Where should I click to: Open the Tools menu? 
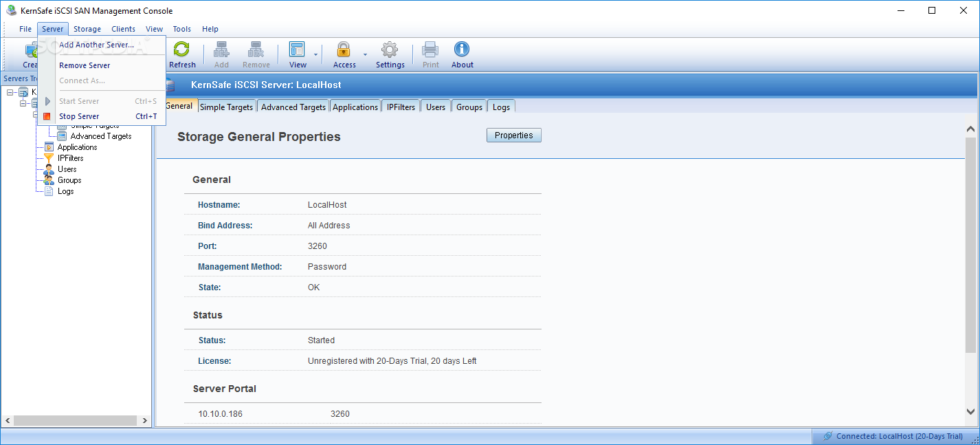(182, 29)
